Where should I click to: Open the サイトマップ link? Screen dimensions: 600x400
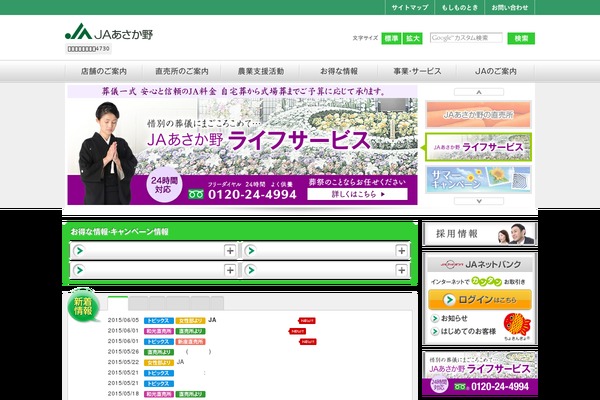pos(409,7)
